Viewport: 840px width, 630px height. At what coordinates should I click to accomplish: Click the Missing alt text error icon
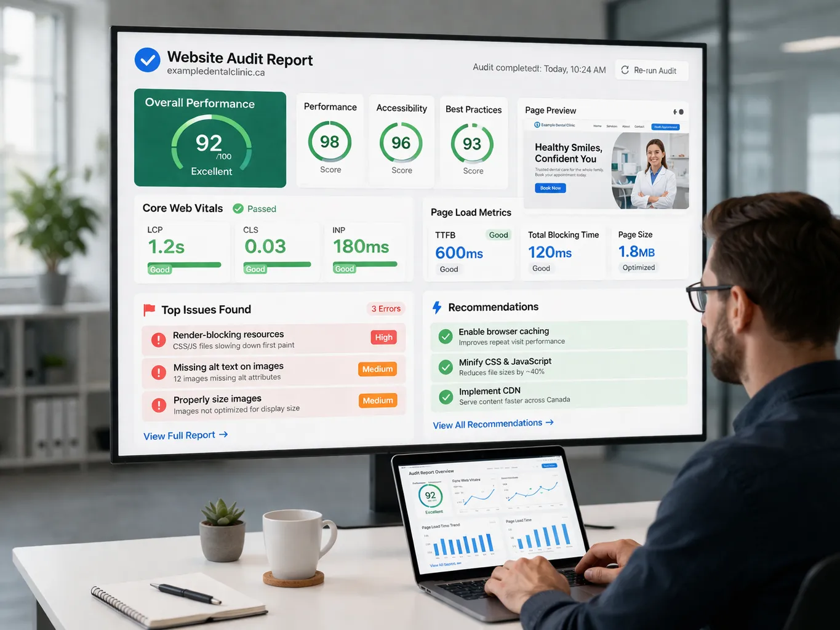tap(159, 372)
